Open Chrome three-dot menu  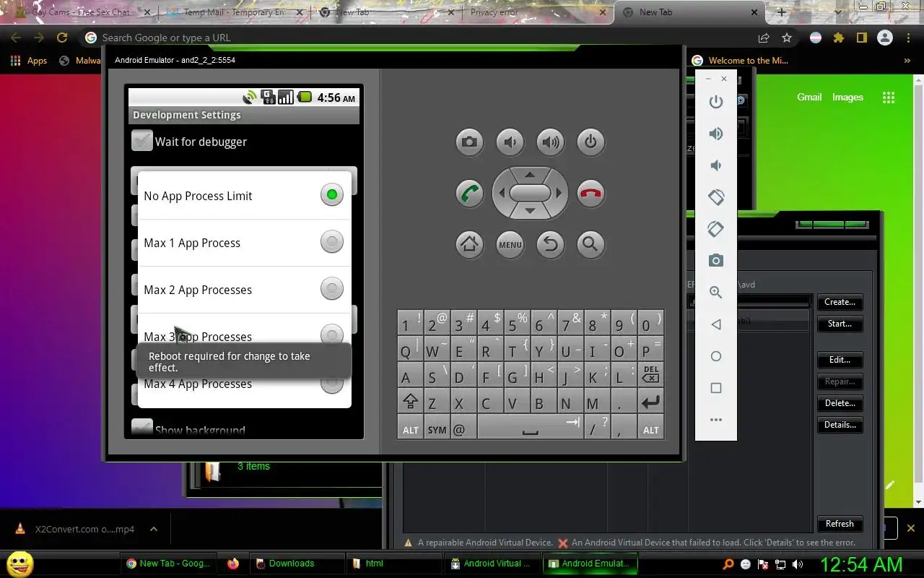909,38
